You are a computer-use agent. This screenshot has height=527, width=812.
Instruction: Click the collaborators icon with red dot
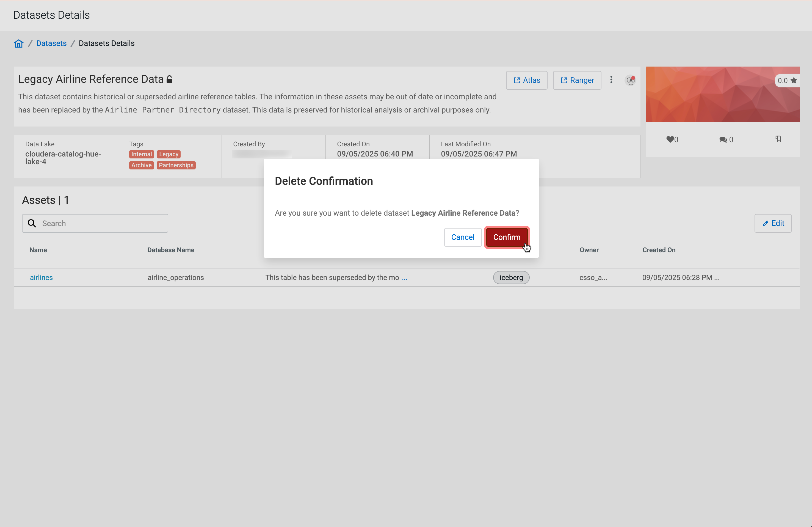630,81
